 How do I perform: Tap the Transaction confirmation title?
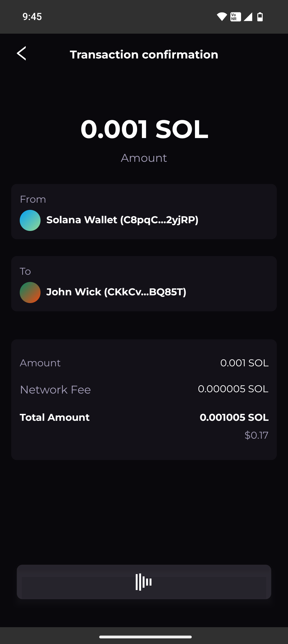point(144,55)
